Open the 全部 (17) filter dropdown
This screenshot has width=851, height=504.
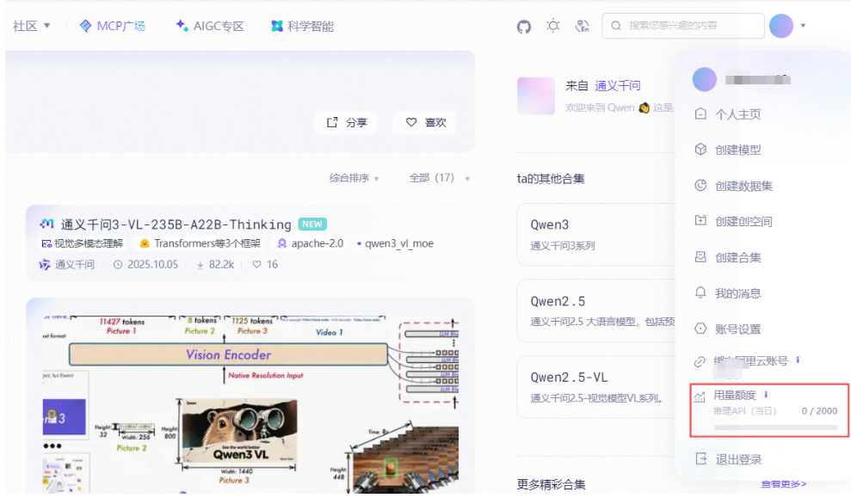click(x=439, y=178)
